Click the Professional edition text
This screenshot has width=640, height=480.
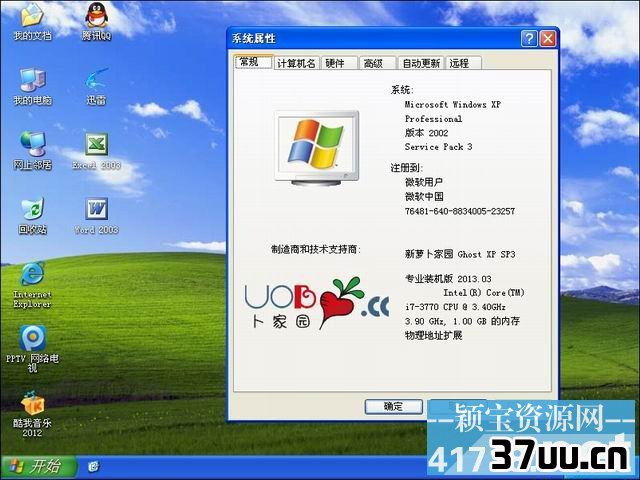click(433, 119)
